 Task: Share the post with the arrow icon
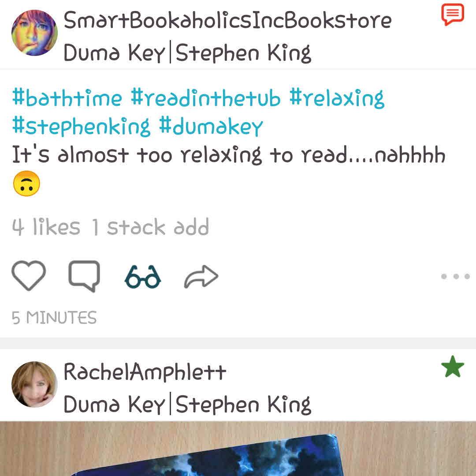point(201,276)
